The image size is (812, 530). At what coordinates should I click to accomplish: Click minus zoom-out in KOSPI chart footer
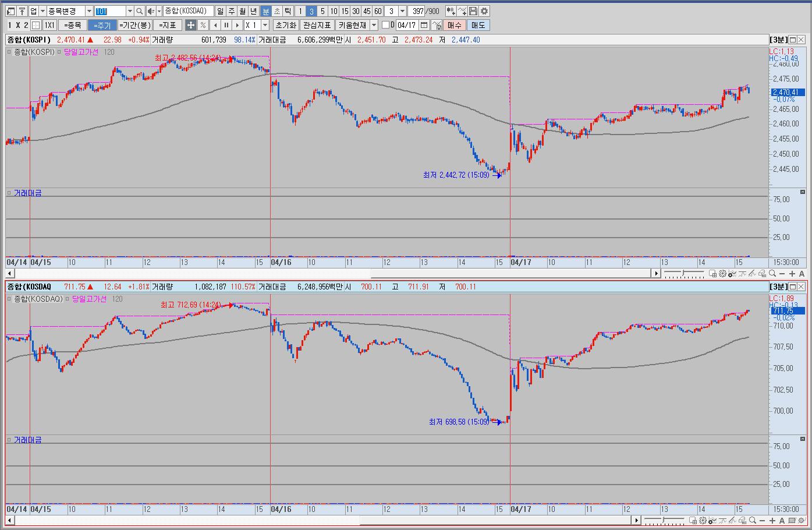pyautogui.click(x=782, y=274)
